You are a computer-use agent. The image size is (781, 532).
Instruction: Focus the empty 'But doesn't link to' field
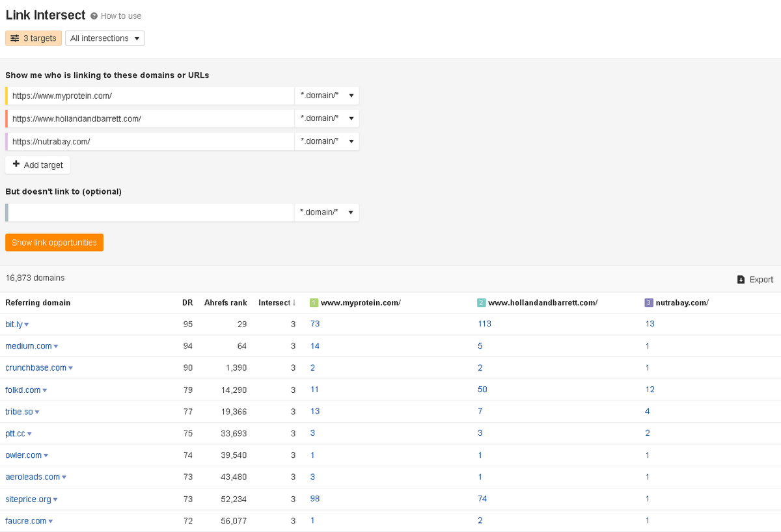[x=151, y=212]
